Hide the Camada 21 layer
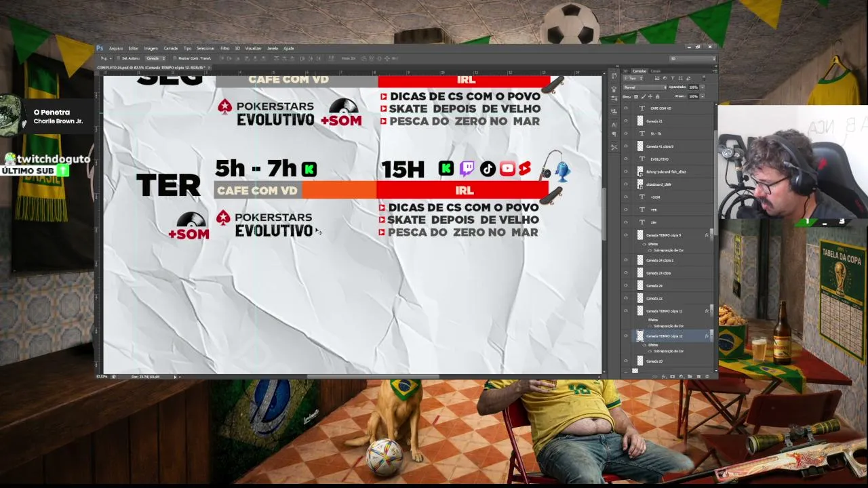868x488 pixels. (626, 121)
